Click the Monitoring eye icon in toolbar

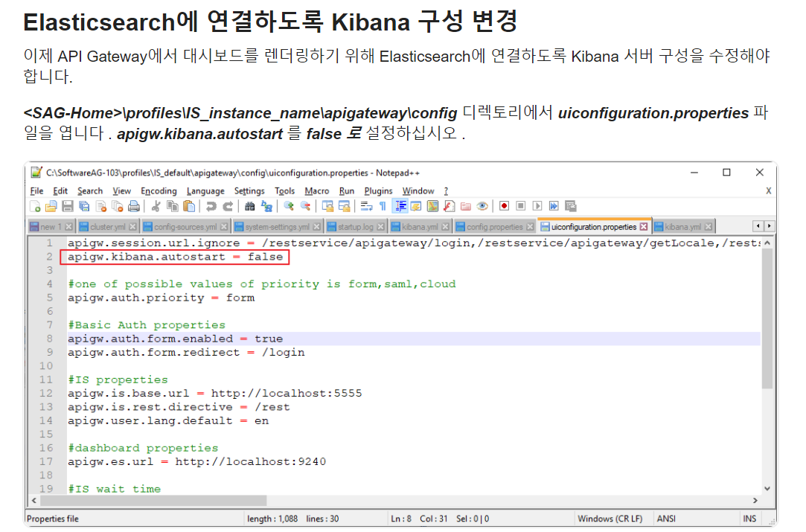pyautogui.click(x=482, y=206)
